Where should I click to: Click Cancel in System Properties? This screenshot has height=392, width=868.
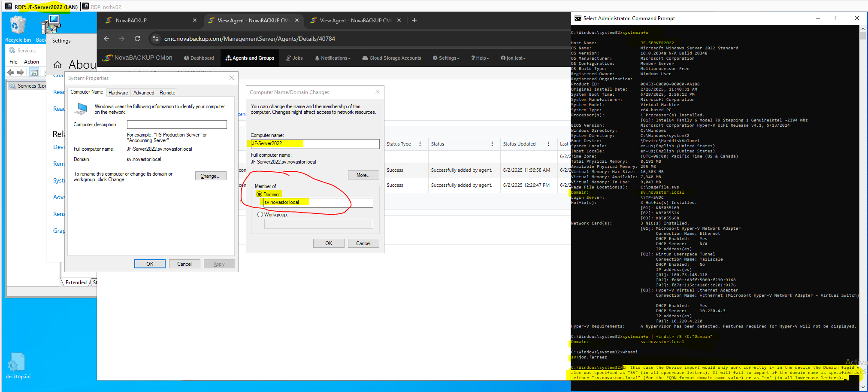point(184,264)
